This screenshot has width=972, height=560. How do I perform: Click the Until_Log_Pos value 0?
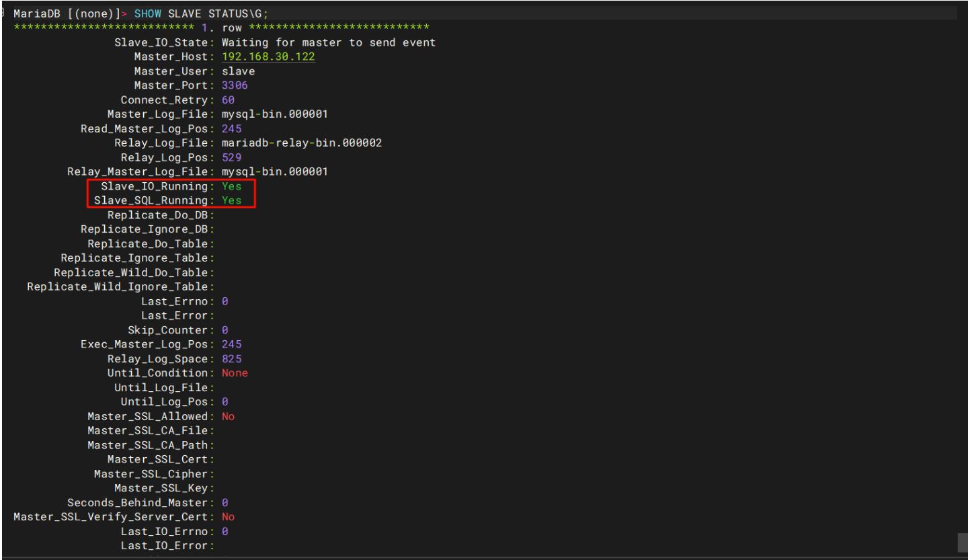pyautogui.click(x=225, y=402)
